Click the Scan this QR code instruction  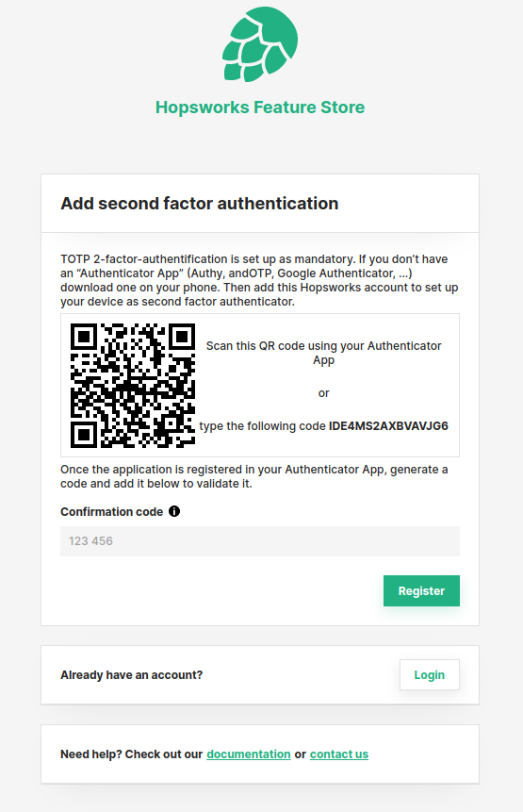[324, 353]
